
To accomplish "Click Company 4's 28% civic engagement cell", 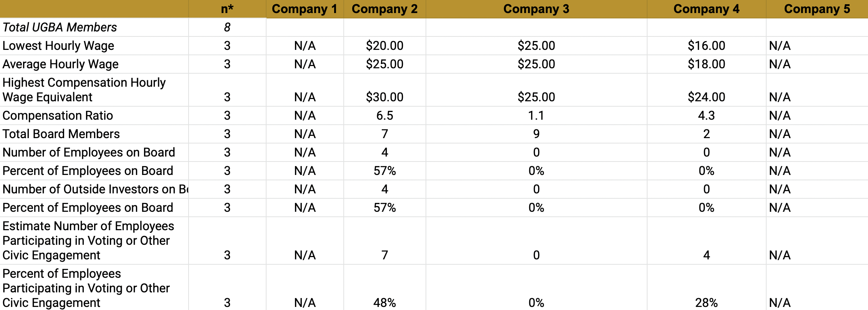I will pos(706,303).
